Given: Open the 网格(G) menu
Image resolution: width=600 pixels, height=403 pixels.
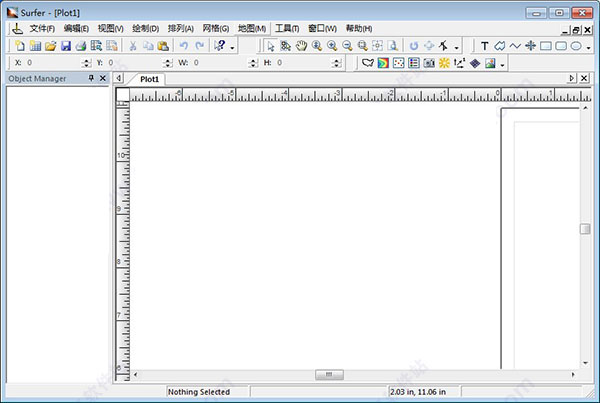Looking at the screenshot, I should [x=216, y=28].
